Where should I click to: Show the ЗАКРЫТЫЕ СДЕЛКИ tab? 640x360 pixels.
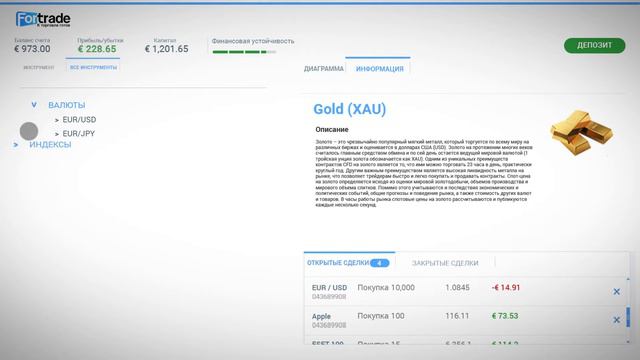445,263
